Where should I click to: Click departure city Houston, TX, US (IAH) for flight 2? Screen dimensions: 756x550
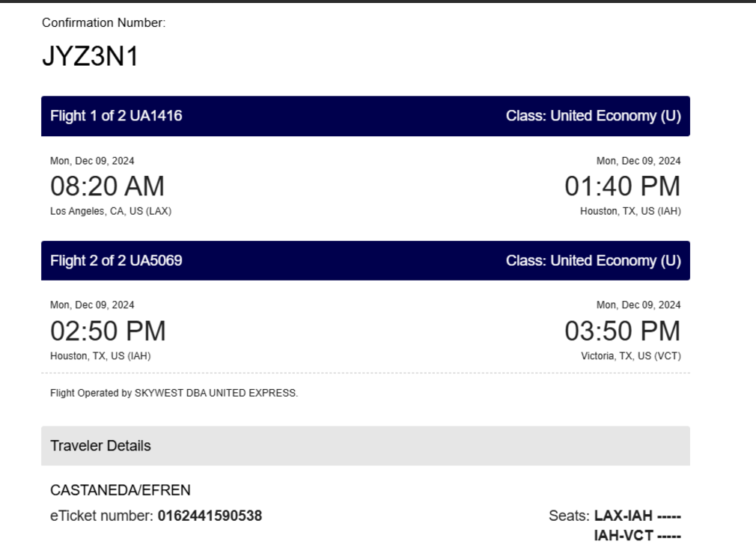(100, 355)
